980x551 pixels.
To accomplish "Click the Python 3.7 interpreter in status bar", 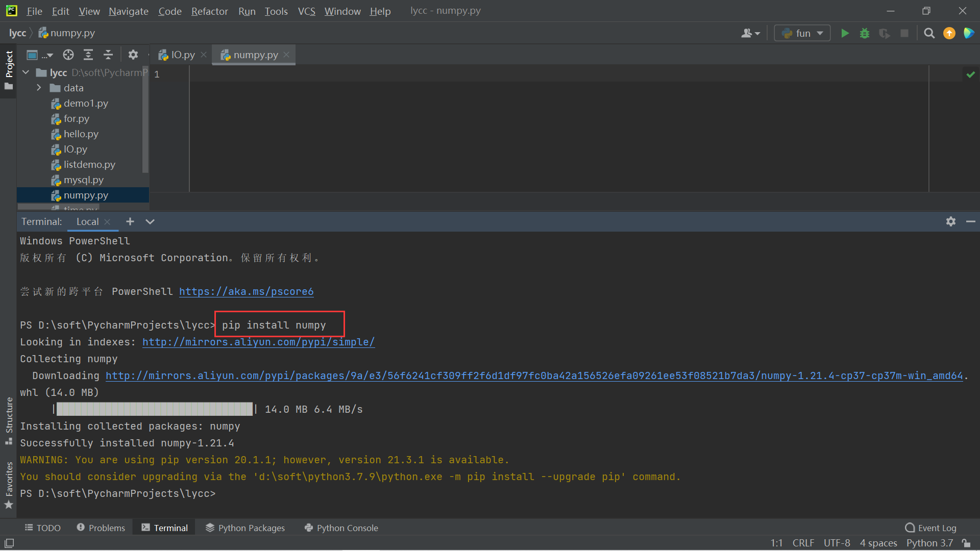I will pyautogui.click(x=929, y=543).
